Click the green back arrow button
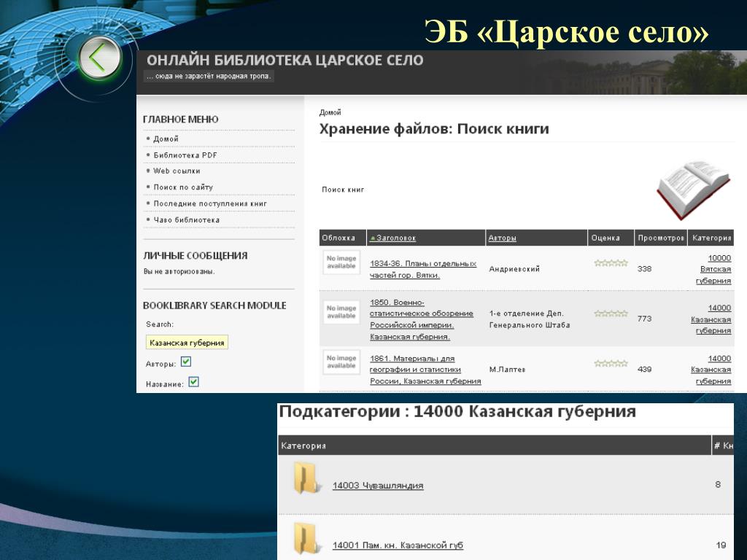 pos(99,58)
